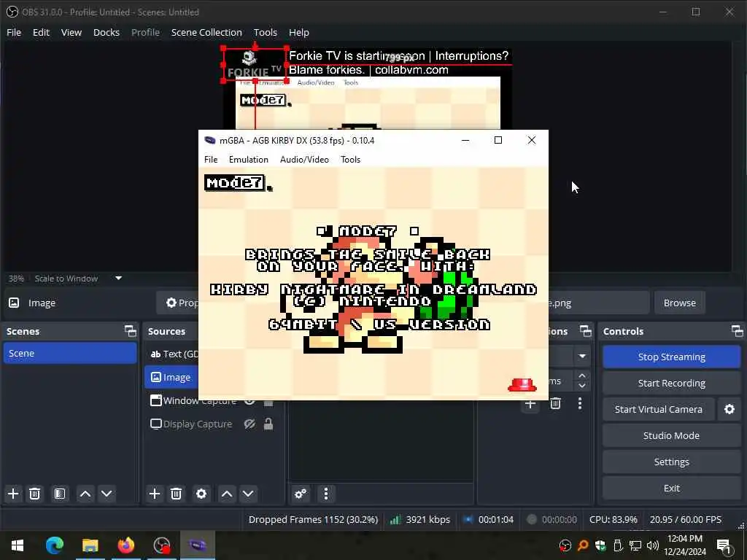Click Stop Streaming button
Screen dimensions: 747x560
click(x=671, y=357)
